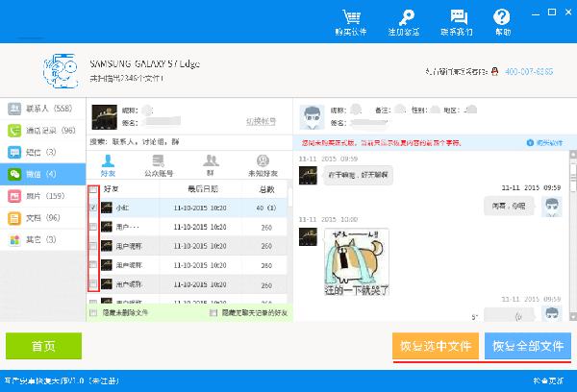Image resolution: width=577 pixels, height=392 pixels.
Task: Click the customer service phone number 400-007-6365
Action: [x=529, y=72]
